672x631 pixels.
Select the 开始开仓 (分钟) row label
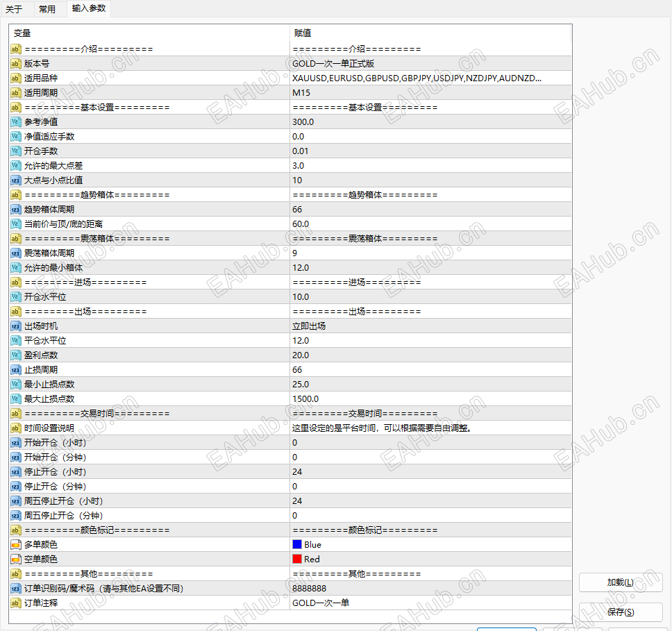pyautogui.click(x=56, y=457)
